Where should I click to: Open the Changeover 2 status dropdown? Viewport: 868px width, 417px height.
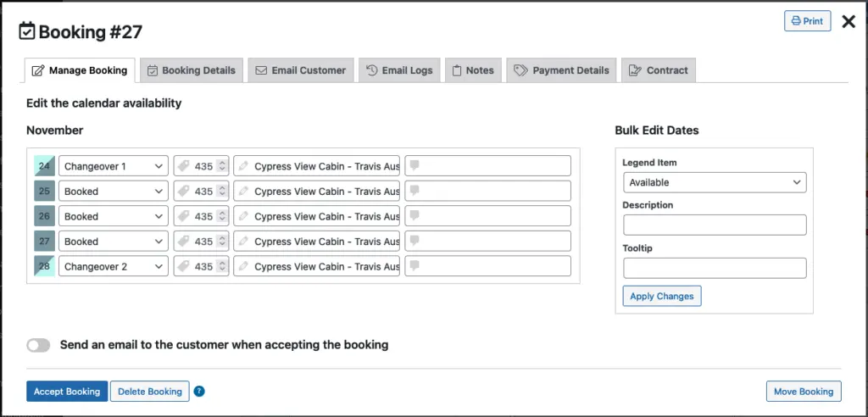[x=114, y=266]
